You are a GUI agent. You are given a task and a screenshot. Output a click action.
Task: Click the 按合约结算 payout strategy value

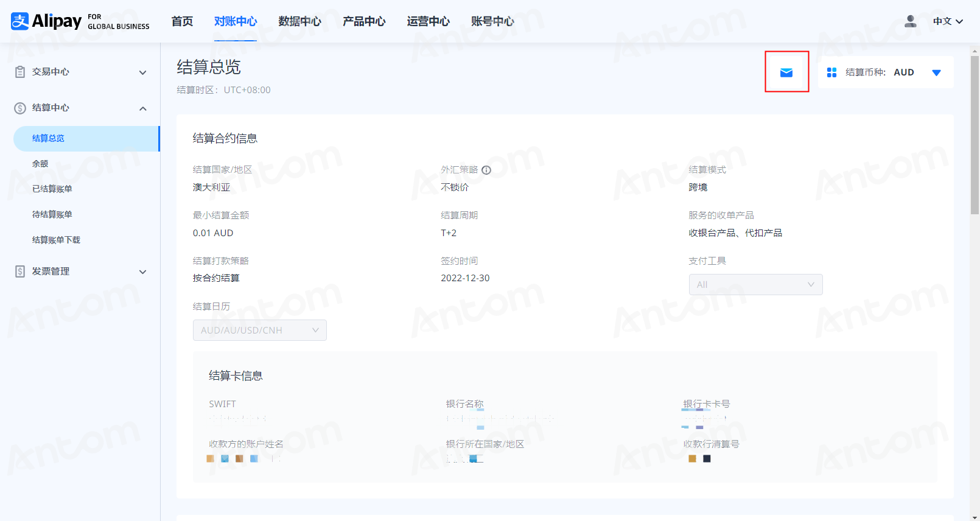(x=216, y=278)
